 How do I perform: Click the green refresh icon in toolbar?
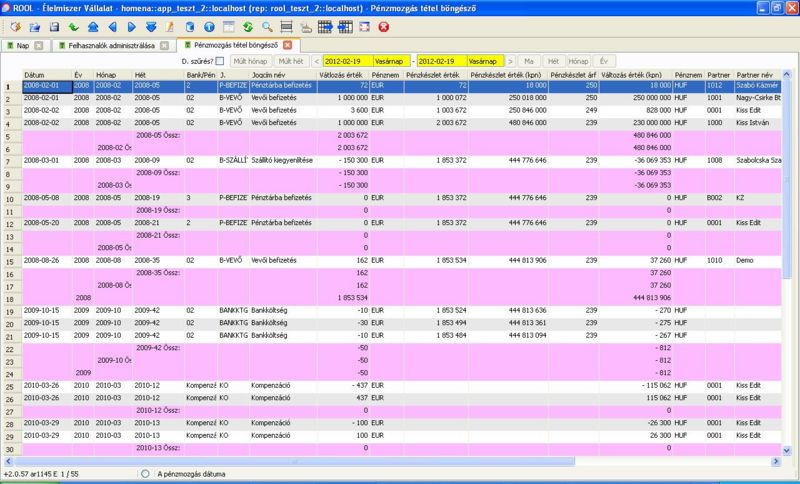(247, 26)
